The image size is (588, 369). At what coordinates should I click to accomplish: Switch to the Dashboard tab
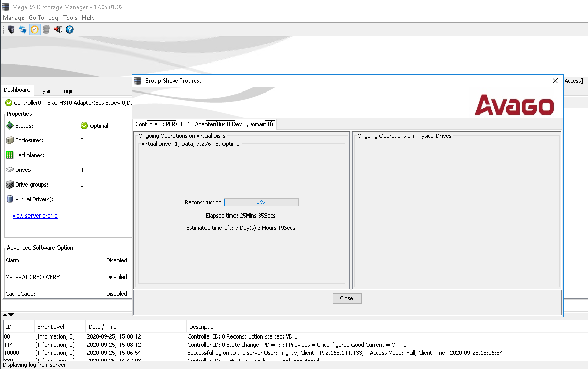pyautogui.click(x=17, y=90)
